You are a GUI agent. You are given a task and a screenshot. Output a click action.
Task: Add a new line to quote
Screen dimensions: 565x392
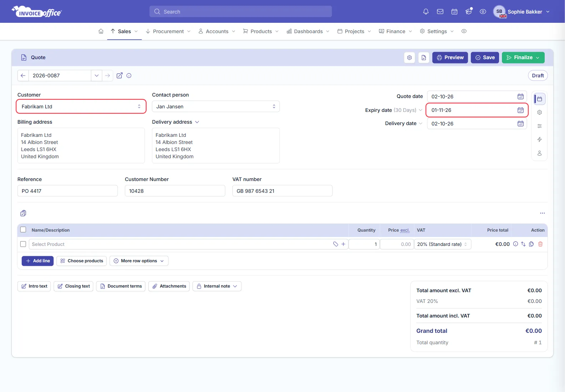(38, 261)
